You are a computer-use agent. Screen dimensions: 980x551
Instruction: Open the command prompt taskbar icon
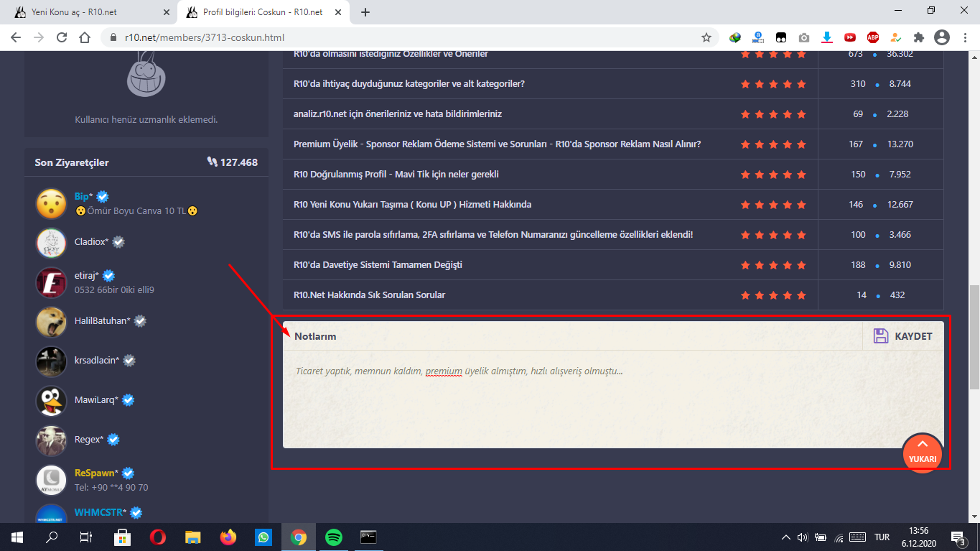[x=369, y=537]
